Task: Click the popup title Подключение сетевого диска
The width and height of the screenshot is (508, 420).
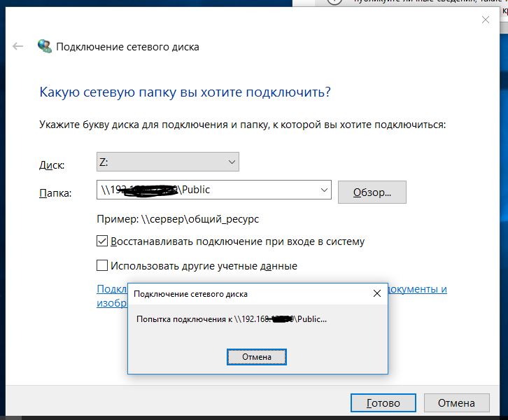Action: click(190, 294)
